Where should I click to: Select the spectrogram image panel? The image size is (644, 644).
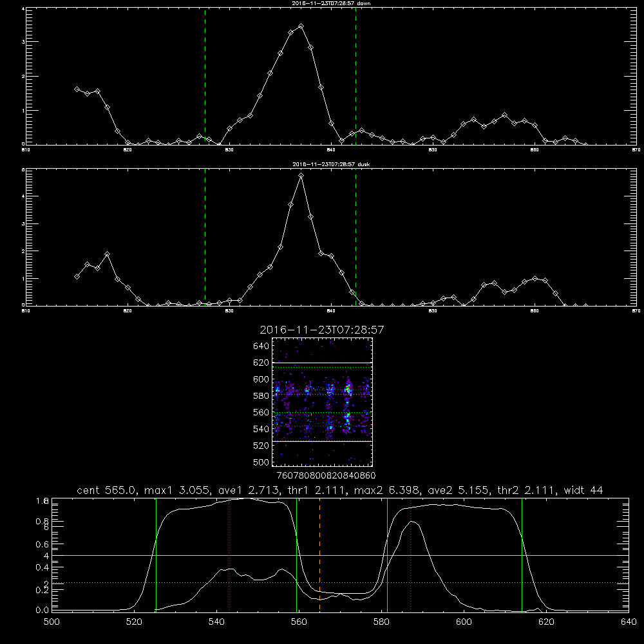click(x=323, y=402)
